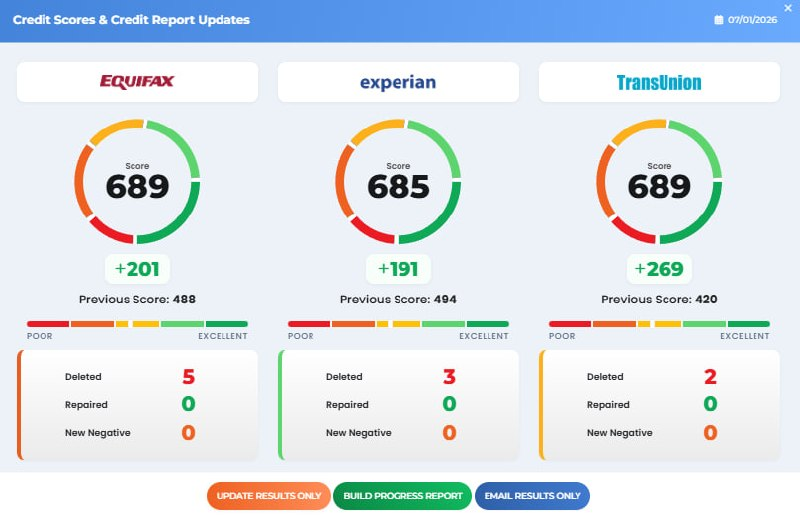Click 'Previous Score: 494' text

pos(398,299)
